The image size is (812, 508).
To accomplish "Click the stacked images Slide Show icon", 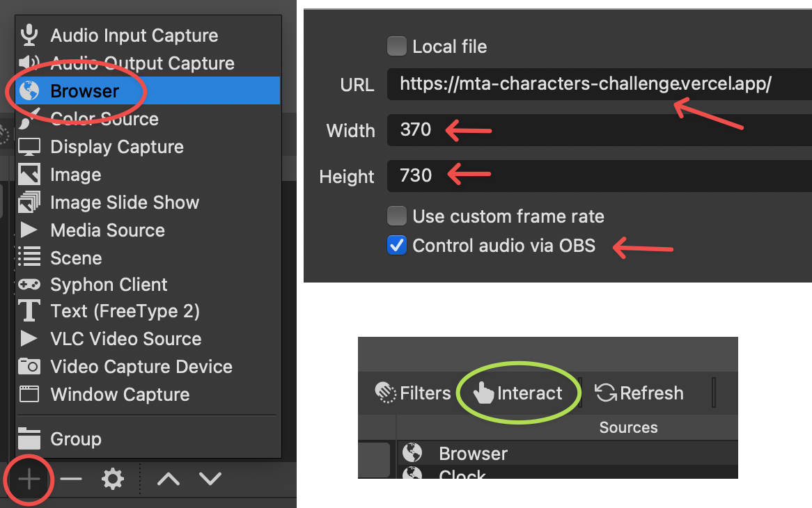I will 29,202.
